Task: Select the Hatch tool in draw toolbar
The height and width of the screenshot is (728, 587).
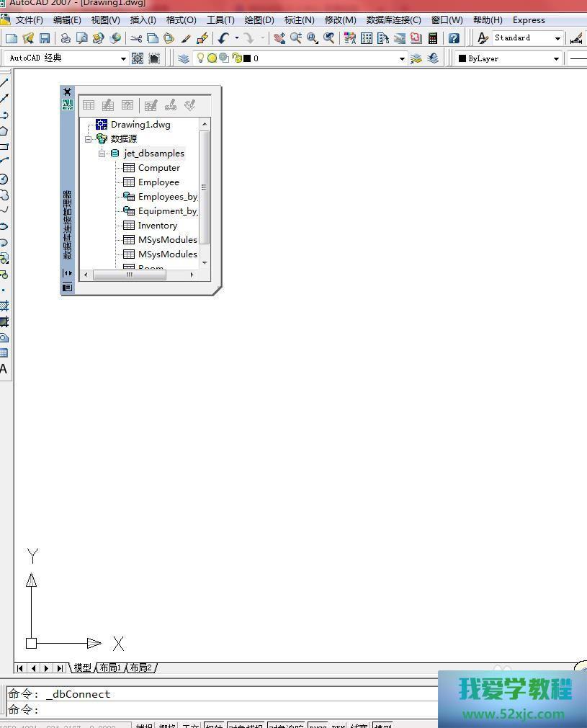Action: (x=4, y=306)
